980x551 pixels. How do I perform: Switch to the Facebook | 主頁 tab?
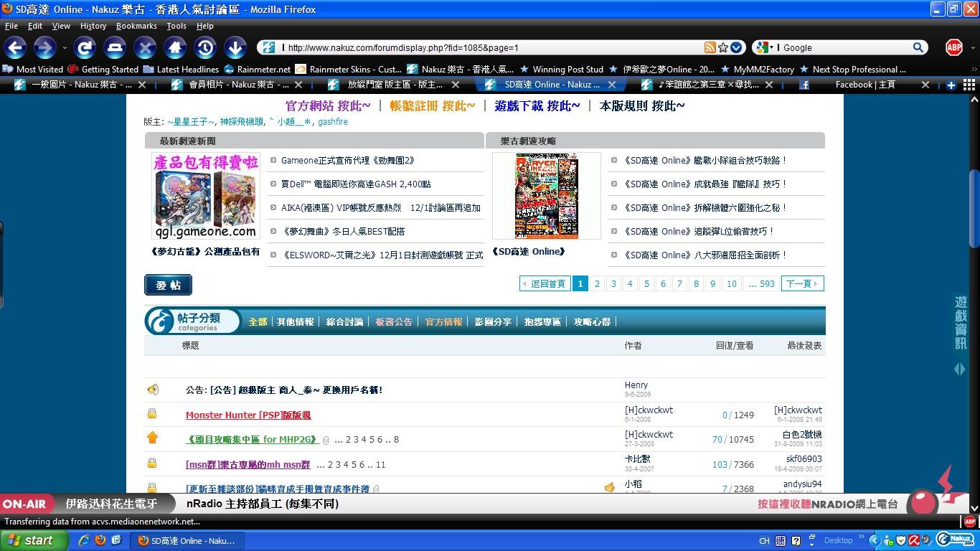coord(865,85)
